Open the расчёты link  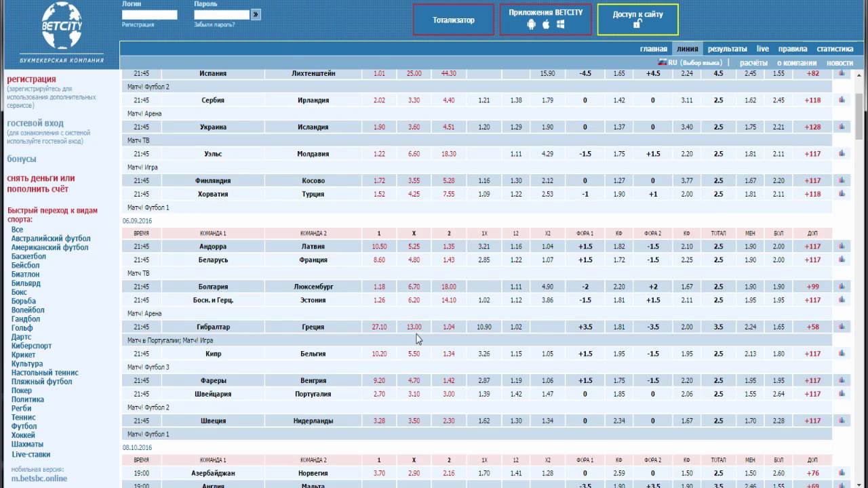pyautogui.click(x=753, y=62)
